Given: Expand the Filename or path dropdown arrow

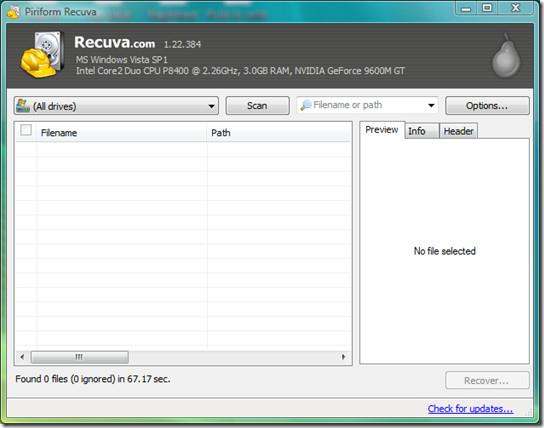Looking at the screenshot, I should (431, 105).
